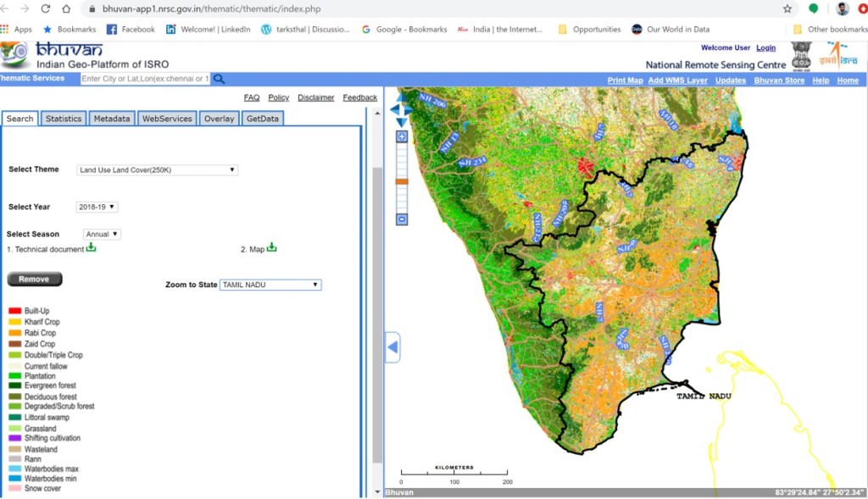
Task: Switch to the Statistics tab
Action: tap(64, 119)
